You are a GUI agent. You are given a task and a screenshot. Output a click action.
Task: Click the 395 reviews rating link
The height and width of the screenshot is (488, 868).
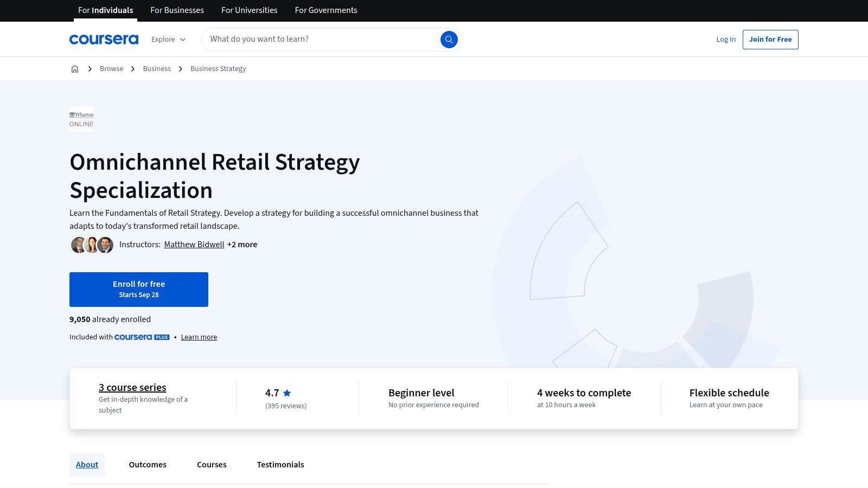(x=286, y=406)
